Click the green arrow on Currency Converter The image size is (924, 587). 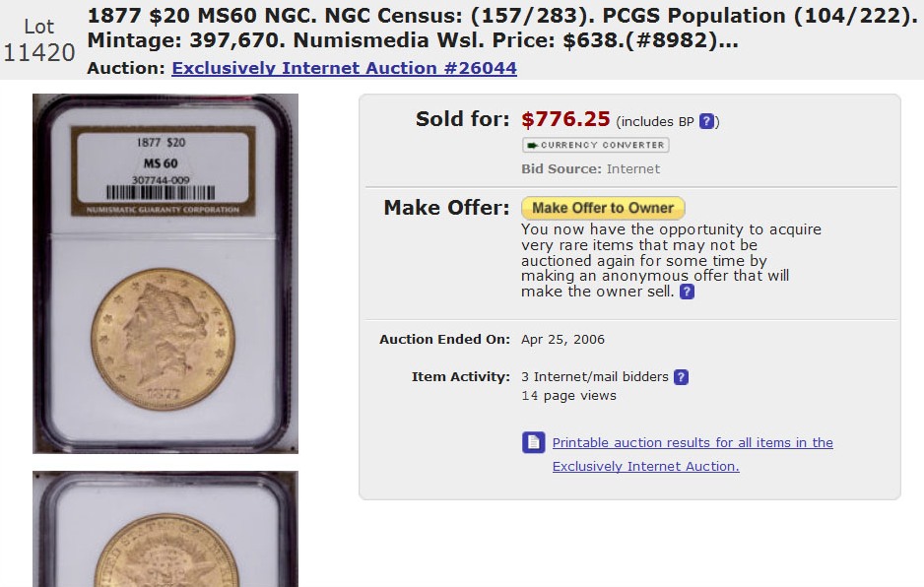coord(532,145)
